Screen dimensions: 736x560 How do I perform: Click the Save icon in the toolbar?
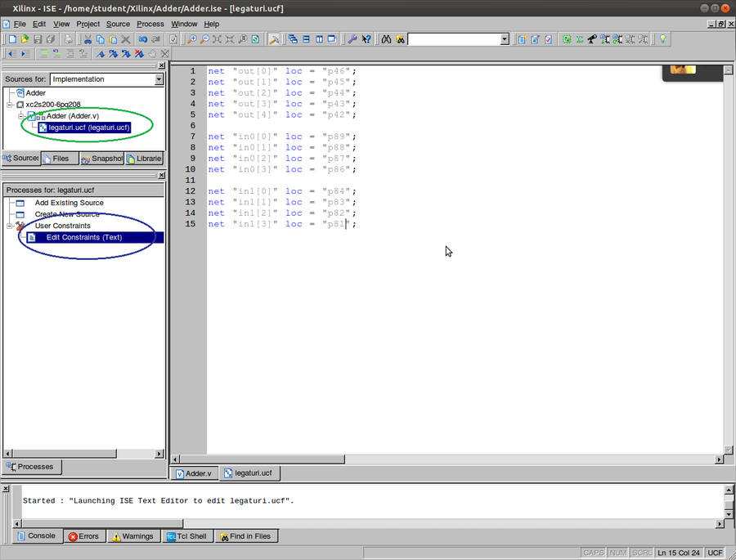37,39
